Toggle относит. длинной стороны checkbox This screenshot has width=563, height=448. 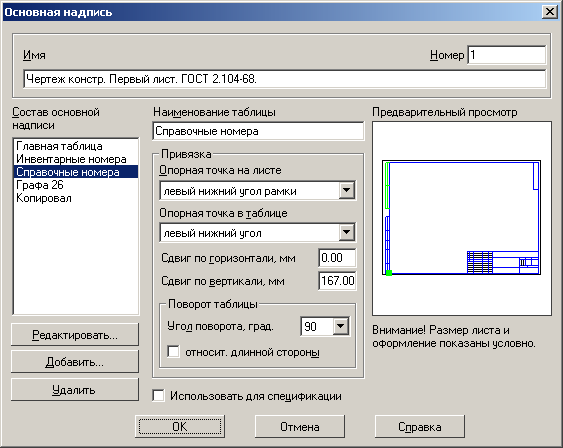point(173,352)
